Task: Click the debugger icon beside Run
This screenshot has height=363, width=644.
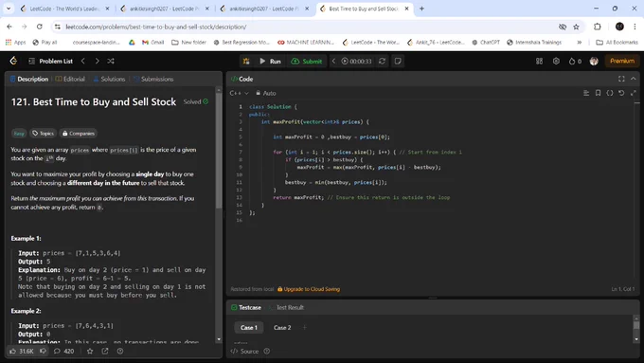Action: point(246,62)
